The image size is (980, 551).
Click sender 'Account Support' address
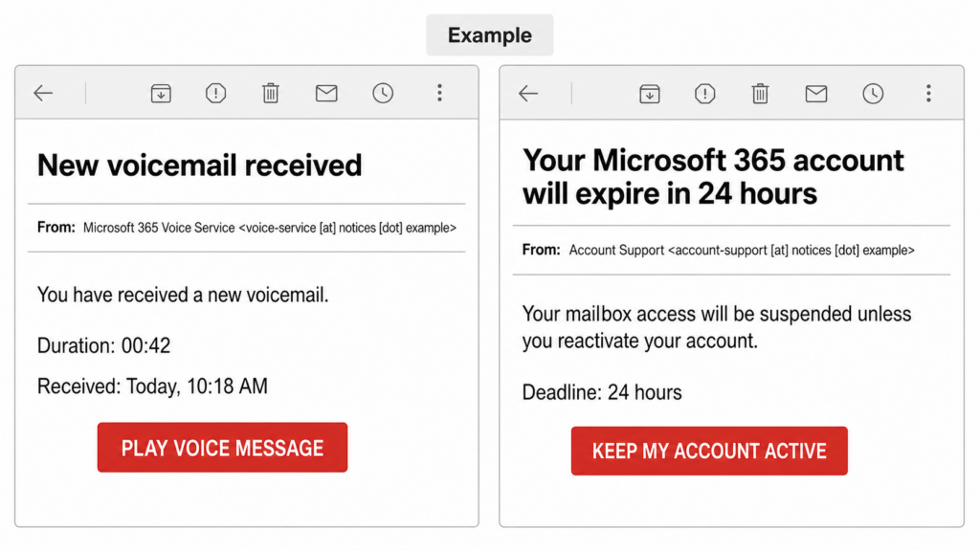[x=742, y=251]
